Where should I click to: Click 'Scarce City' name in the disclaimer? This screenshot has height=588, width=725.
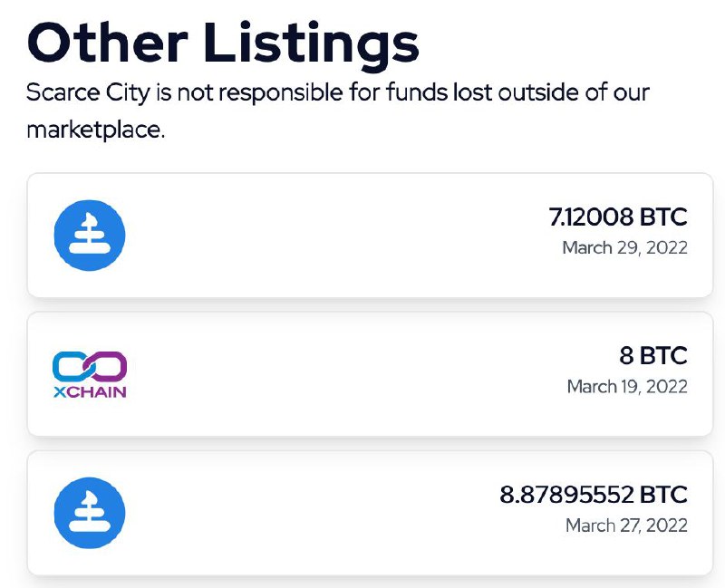point(88,93)
